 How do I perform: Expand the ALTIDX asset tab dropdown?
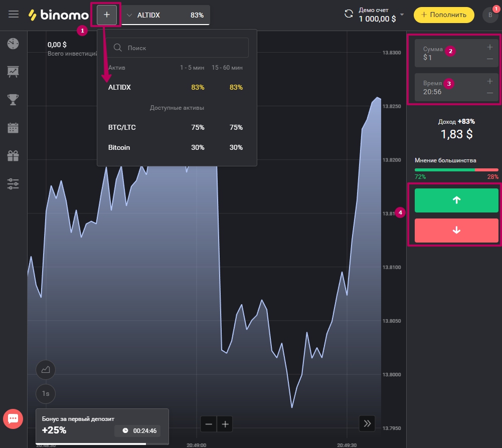click(129, 15)
